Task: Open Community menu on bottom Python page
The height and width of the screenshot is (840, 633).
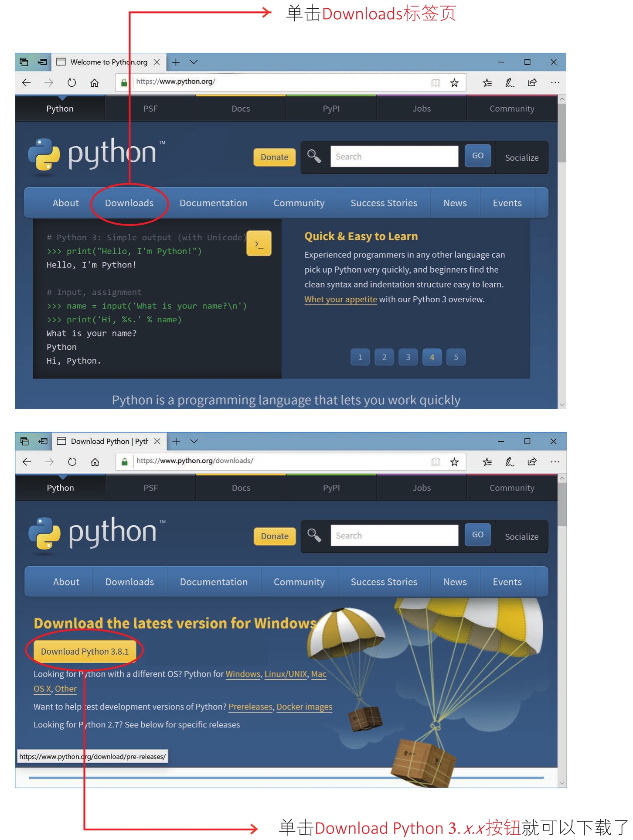Action: click(299, 582)
